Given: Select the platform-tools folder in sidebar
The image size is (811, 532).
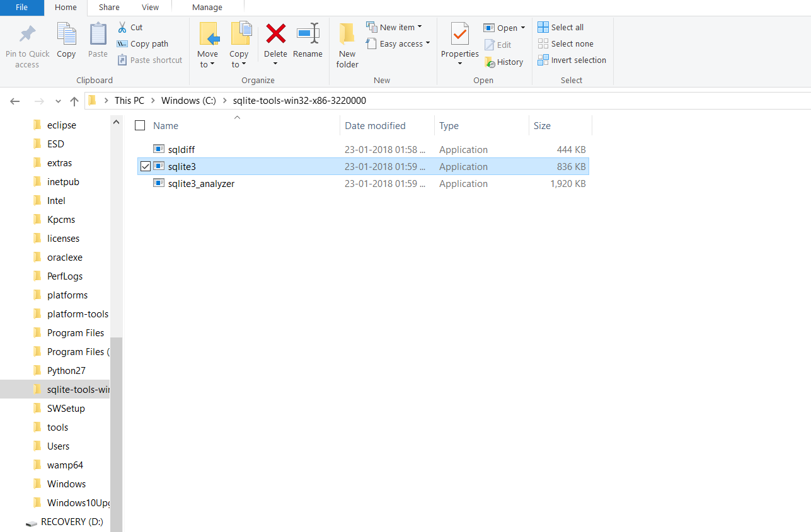Looking at the screenshot, I should click(78, 314).
